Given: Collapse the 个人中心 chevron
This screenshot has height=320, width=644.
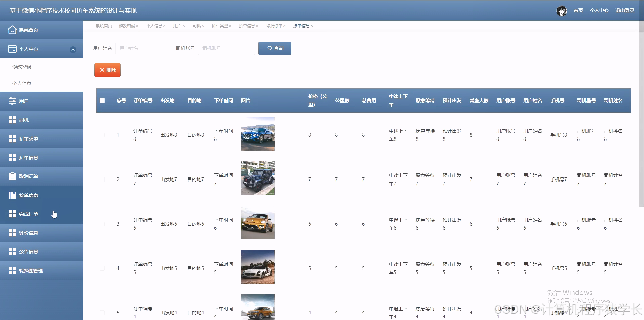Looking at the screenshot, I should (x=73, y=50).
